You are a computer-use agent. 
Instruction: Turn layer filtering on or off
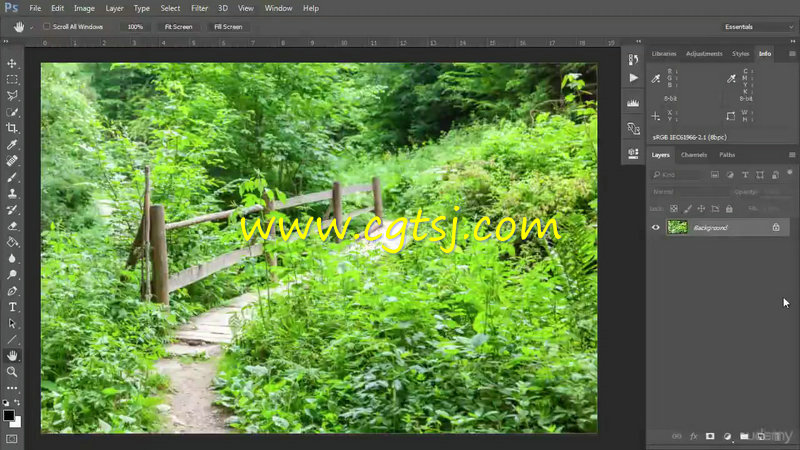(x=790, y=173)
